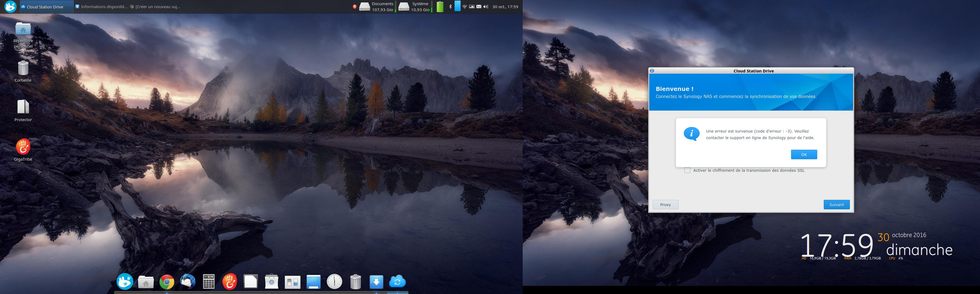Open the Proxy settings button
Image resolution: width=980 pixels, height=294 pixels.
click(665, 205)
